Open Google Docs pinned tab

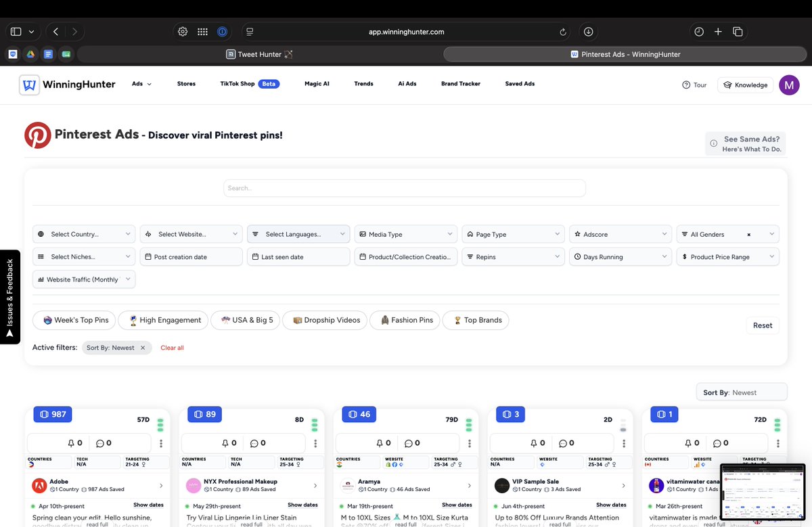49,54
